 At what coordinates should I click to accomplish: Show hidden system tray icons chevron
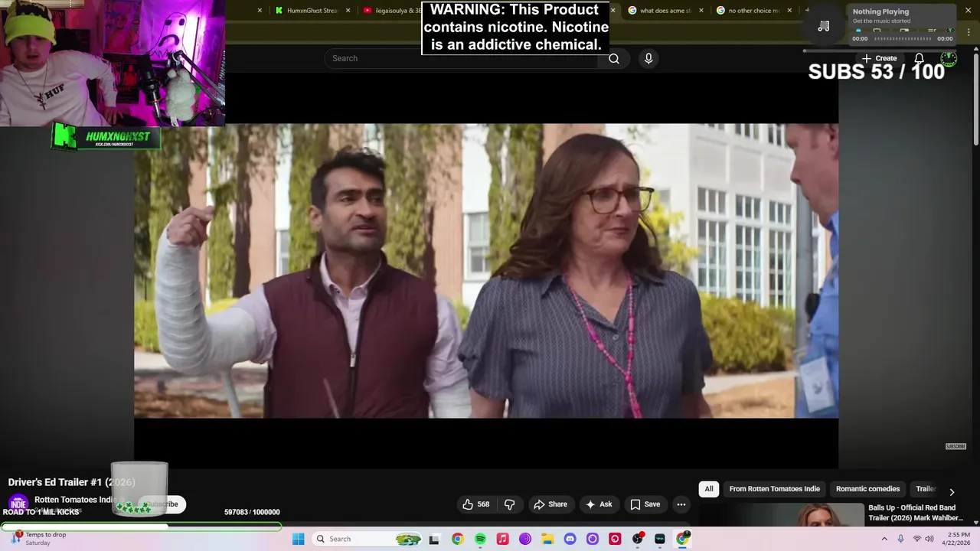click(x=885, y=539)
